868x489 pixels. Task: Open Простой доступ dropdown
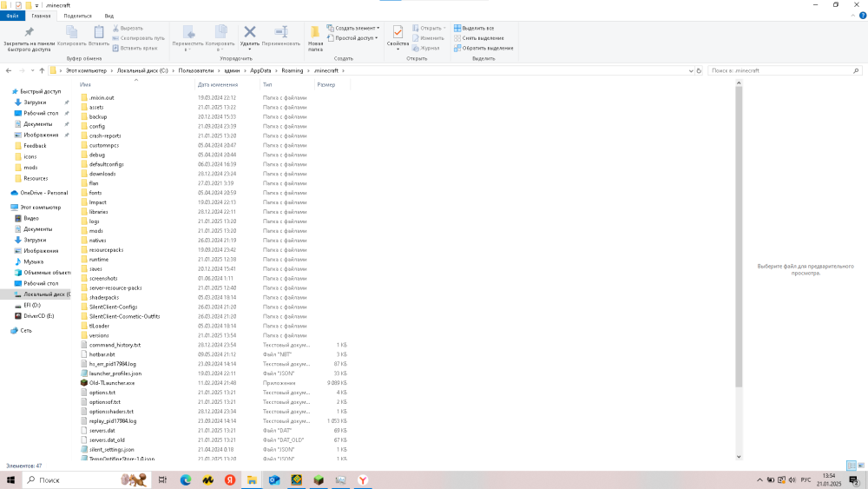[x=352, y=38]
